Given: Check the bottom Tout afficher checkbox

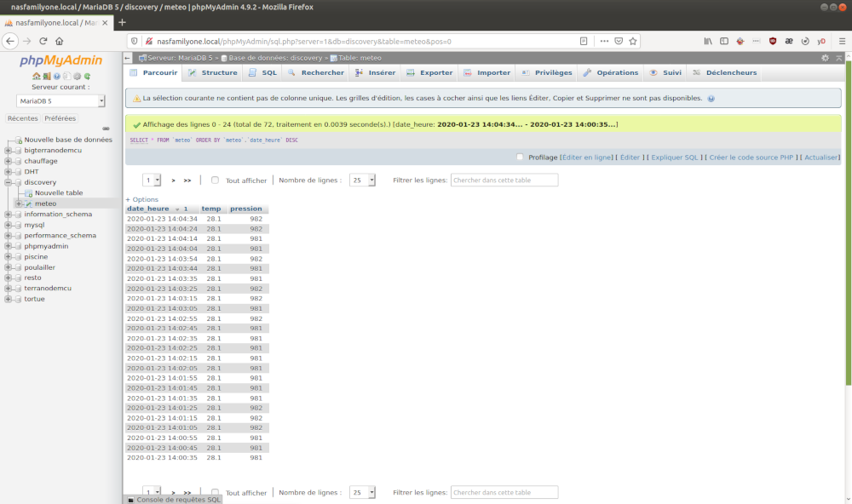Looking at the screenshot, I should pos(215,492).
